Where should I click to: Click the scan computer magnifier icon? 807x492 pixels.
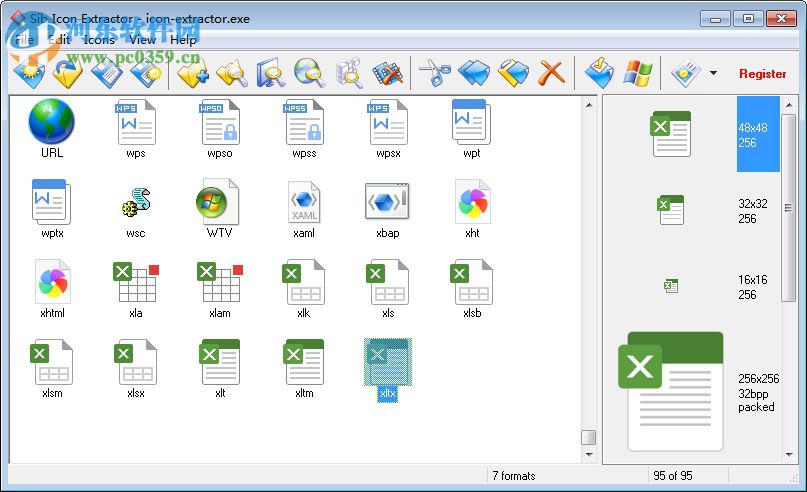click(271, 73)
